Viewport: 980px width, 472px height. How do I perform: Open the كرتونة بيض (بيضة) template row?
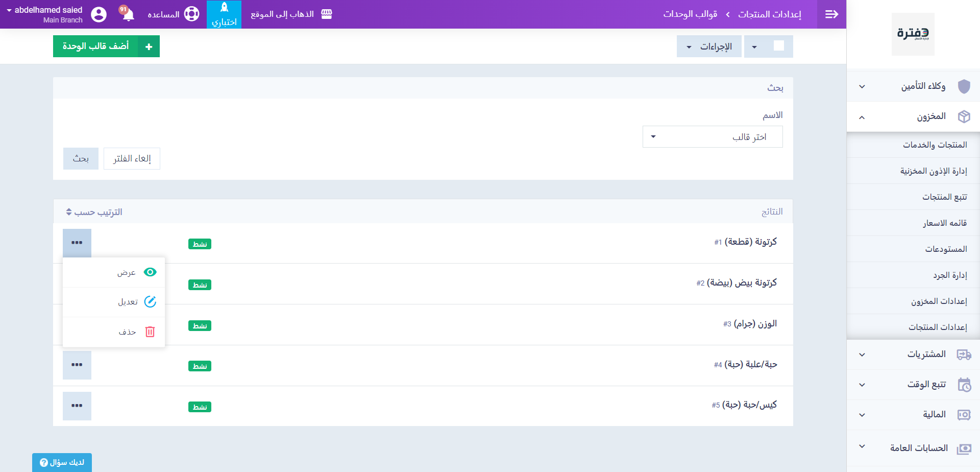point(423,284)
